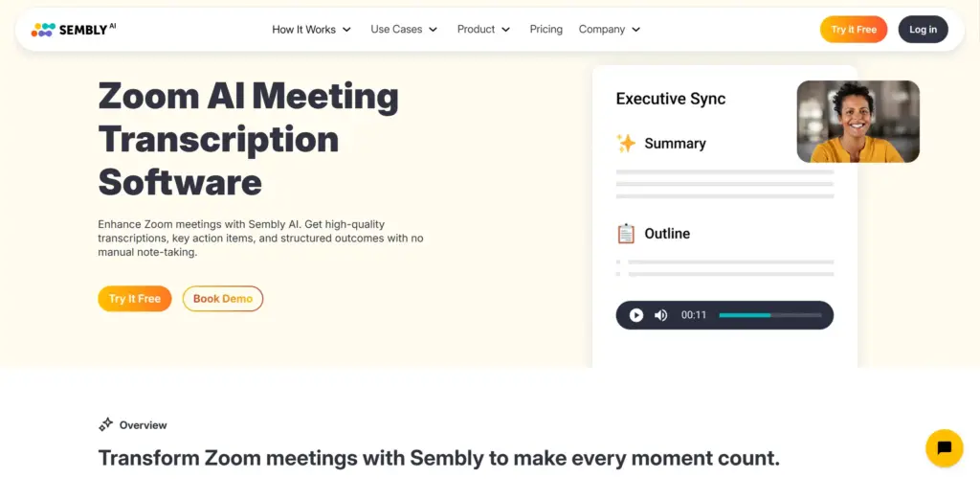Mute audio with the speaker icon
This screenshot has width=980, height=501.
pyautogui.click(x=660, y=315)
